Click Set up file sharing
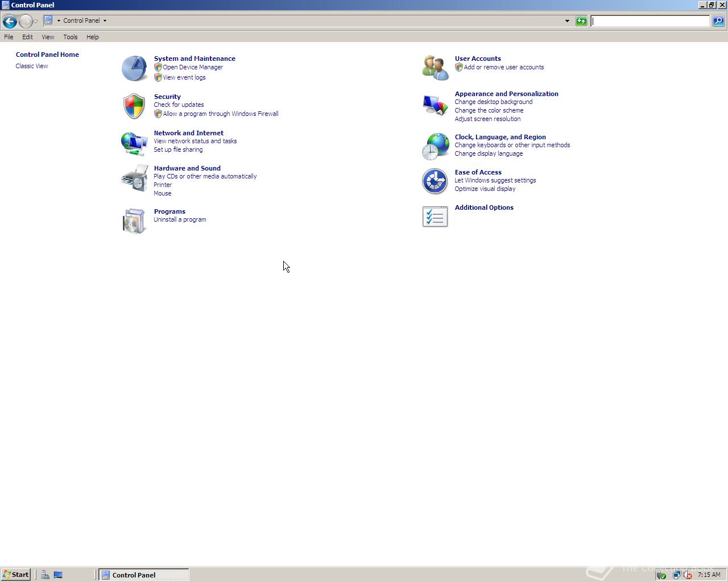Screen dimensions: 728x582 [x=178, y=149]
